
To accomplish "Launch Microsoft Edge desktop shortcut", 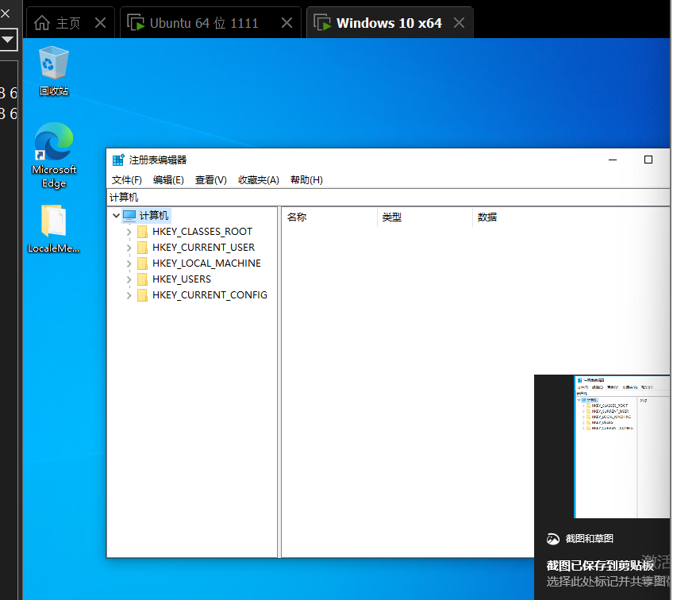I will (54, 156).
